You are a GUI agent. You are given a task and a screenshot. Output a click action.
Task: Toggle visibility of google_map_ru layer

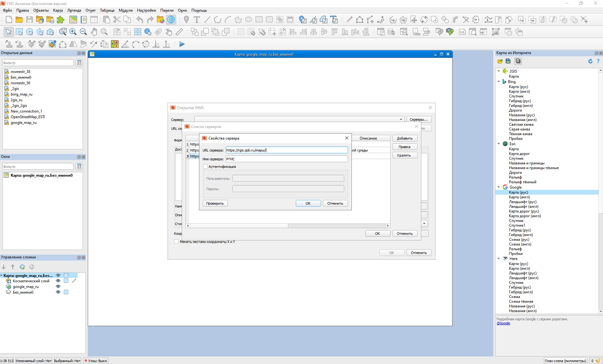58,287
